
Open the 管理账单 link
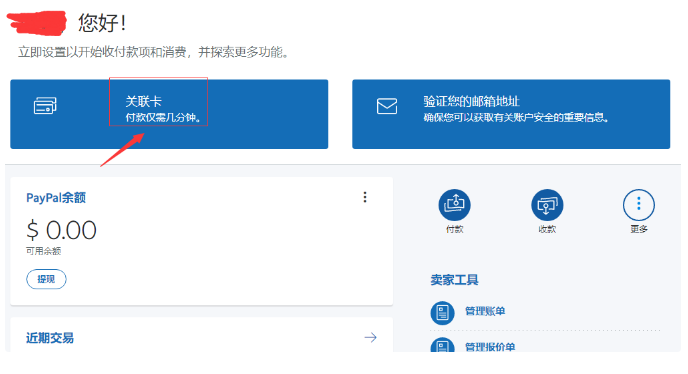[x=485, y=311]
